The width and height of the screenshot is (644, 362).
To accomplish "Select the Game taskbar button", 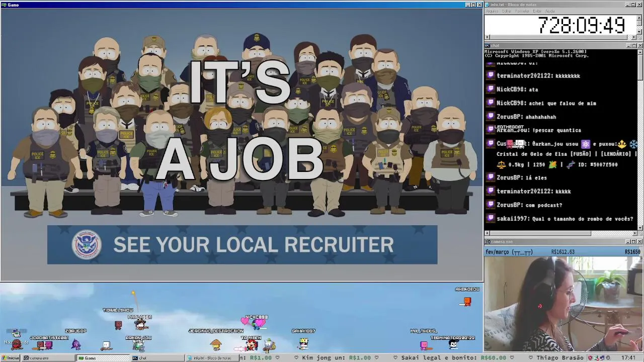I will click(103, 358).
